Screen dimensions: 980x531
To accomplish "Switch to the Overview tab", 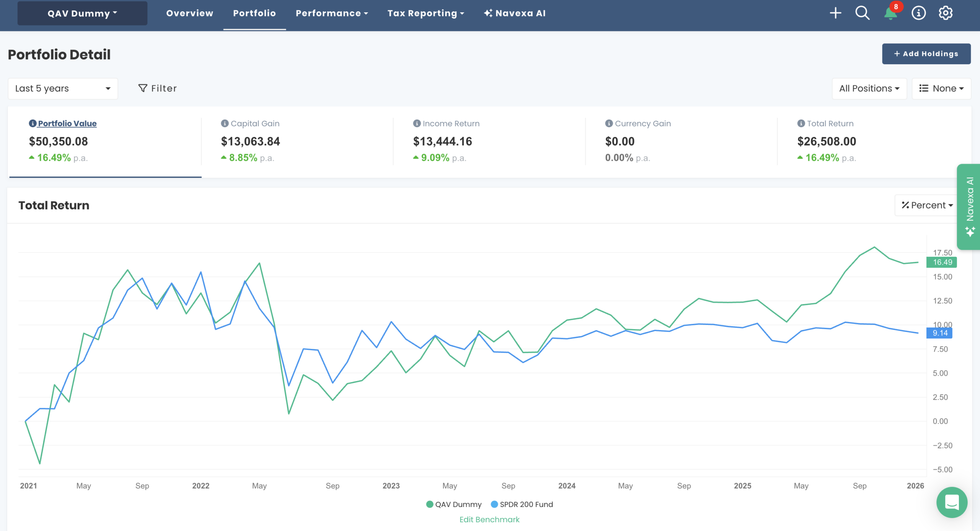I will click(189, 13).
